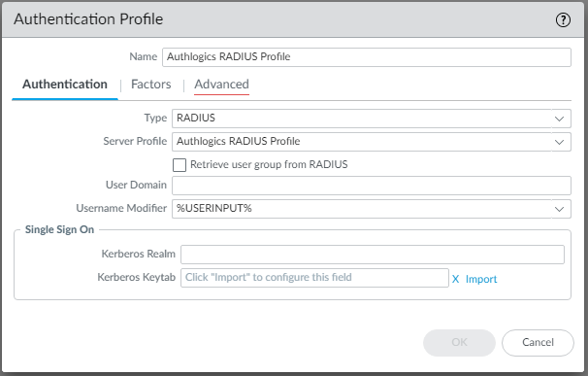This screenshot has height=376, width=588.
Task: Click the Single Sign On section heading
Action: pyautogui.click(x=59, y=229)
